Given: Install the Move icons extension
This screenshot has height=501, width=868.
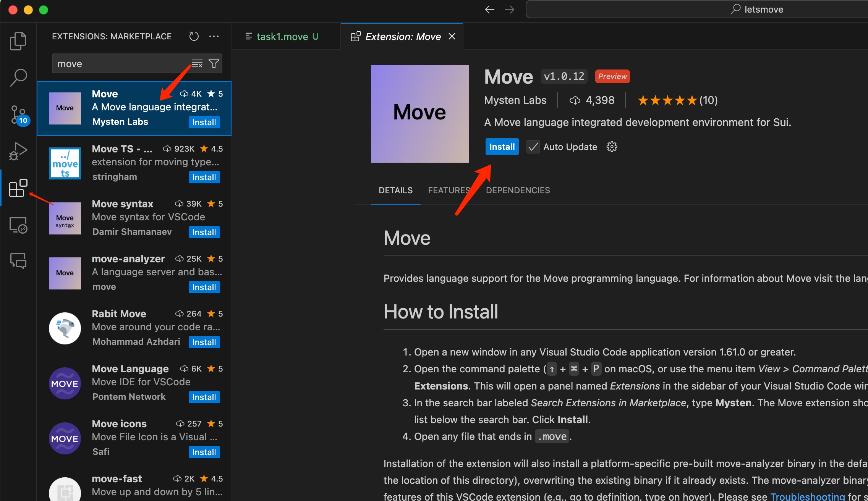Looking at the screenshot, I should [x=204, y=452].
